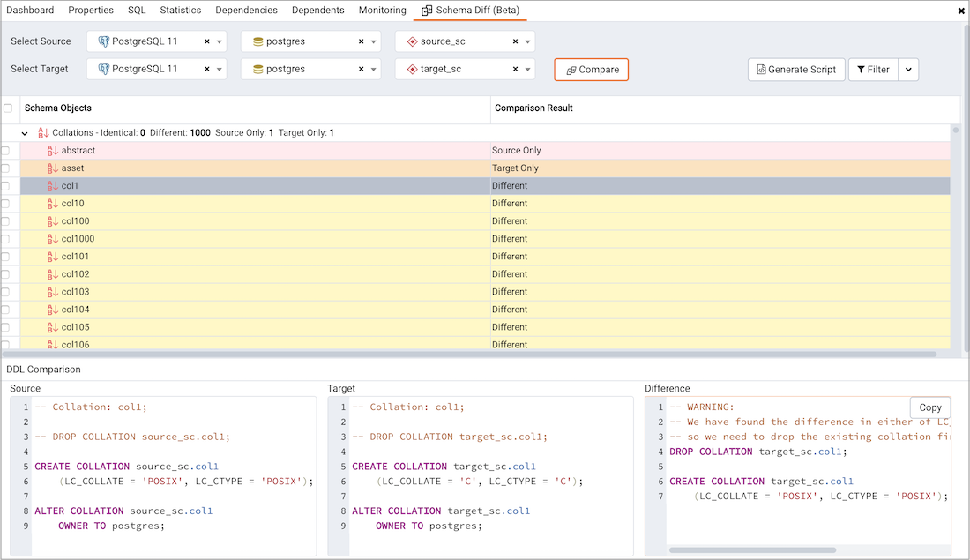Click the Filter button

click(873, 70)
